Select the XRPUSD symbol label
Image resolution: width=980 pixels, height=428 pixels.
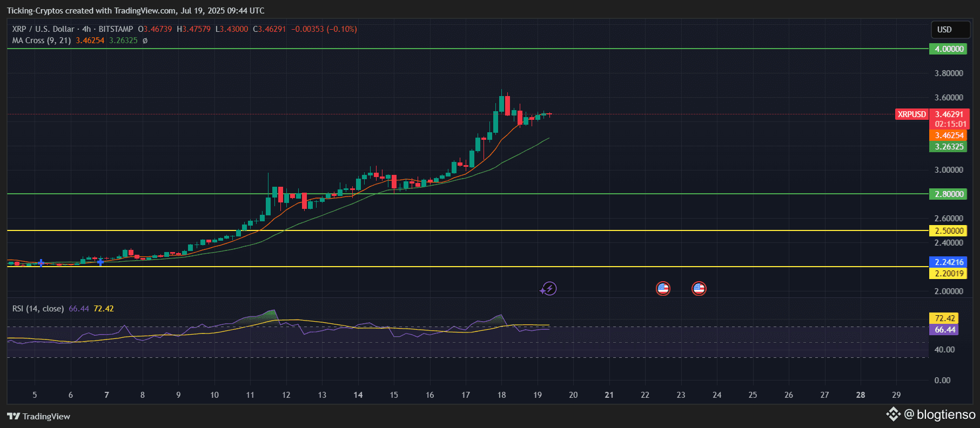[x=912, y=114]
